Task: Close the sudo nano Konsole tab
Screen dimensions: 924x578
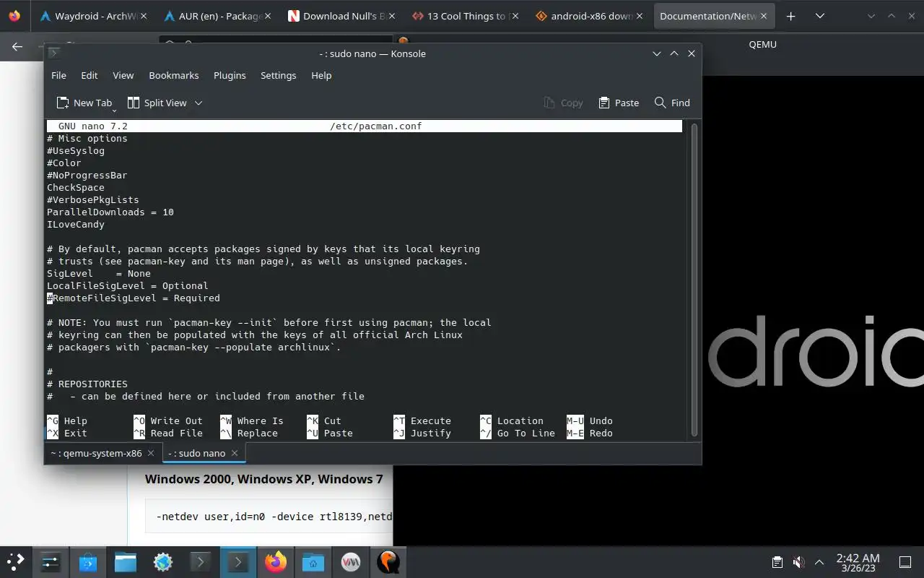Action: point(235,453)
